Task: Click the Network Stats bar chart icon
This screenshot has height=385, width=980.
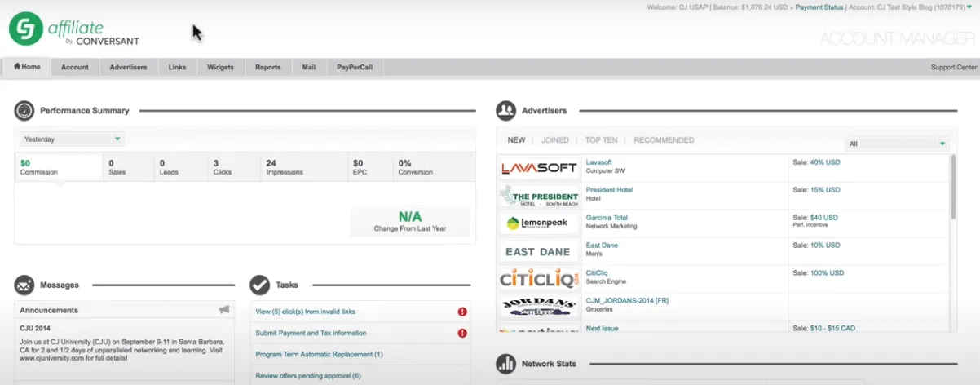Action: [505, 363]
